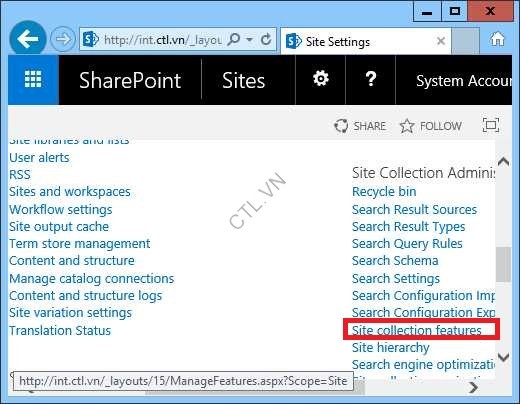Image resolution: width=520 pixels, height=404 pixels.
Task: Maximize the browser window
Action: click(454, 12)
